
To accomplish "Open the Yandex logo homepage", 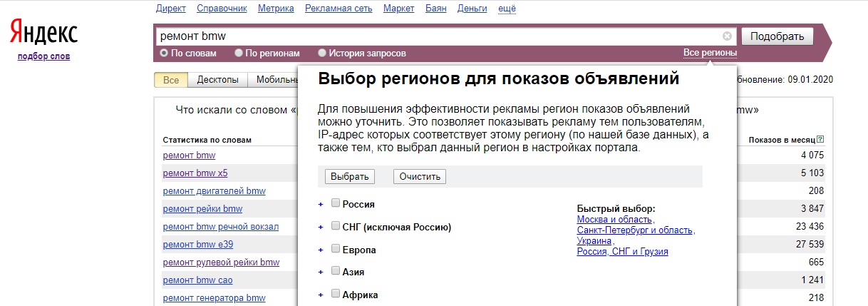I will click(x=43, y=33).
